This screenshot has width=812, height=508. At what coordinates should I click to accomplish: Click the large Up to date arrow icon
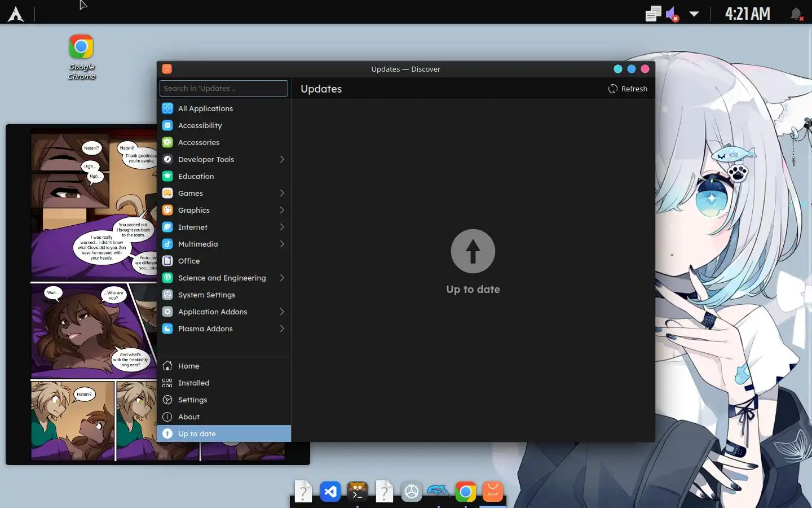[x=473, y=251]
